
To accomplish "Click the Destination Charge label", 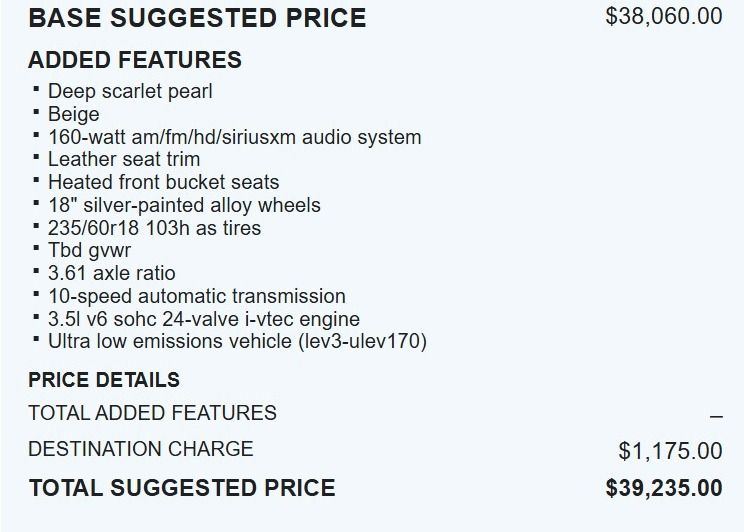I will [141, 449].
